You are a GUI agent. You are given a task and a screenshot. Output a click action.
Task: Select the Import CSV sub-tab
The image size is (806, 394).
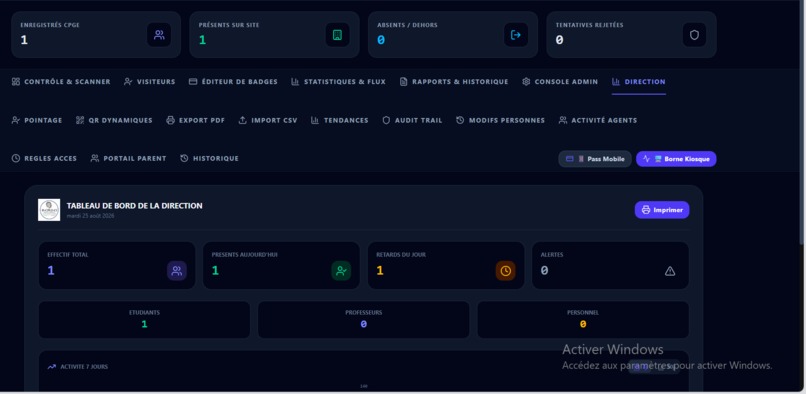tap(268, 120)
